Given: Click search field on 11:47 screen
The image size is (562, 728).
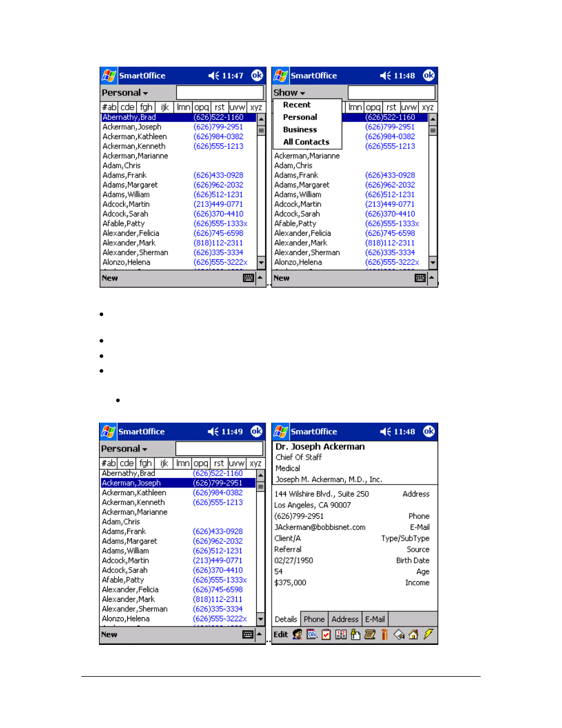Looking at the screenshot, I should pyautogui.click(x=220, y=93).
